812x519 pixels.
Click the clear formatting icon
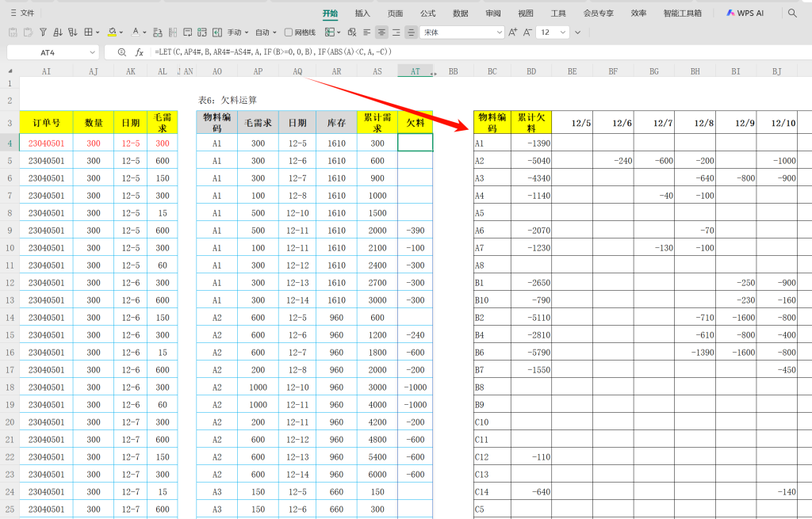point(352,32)
